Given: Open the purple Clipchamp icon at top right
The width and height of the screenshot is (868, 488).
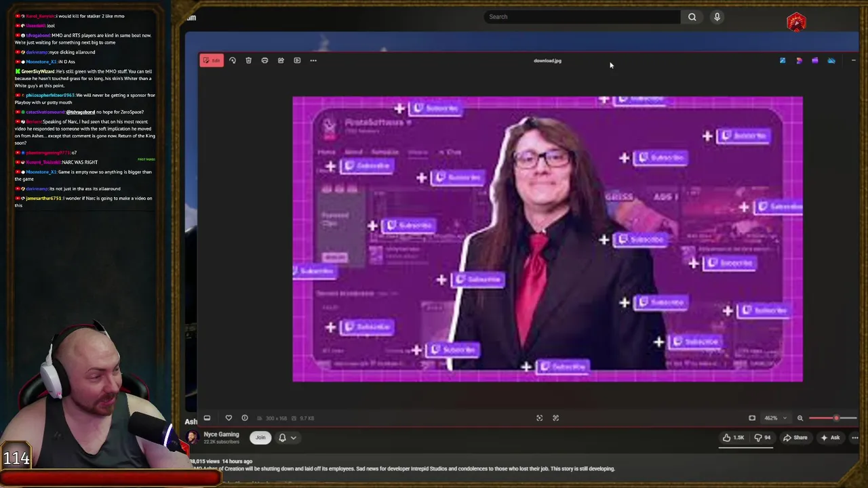Looking at the screenshot, I should (x=815, y=60).
